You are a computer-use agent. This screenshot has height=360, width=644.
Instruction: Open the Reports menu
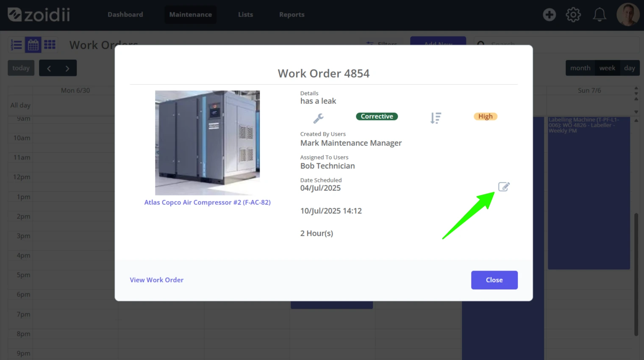[x=291, y=14]
